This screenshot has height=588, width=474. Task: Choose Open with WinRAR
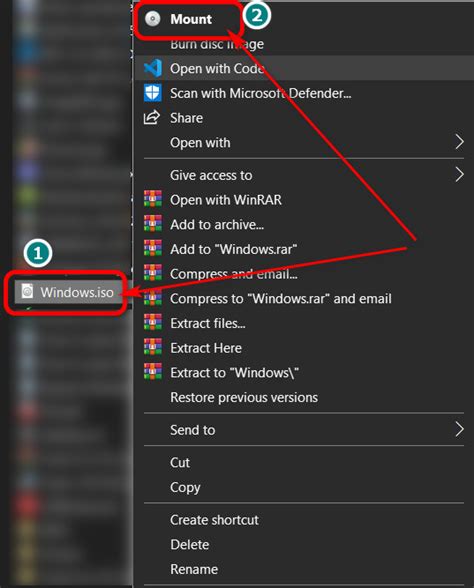[226, 200]
